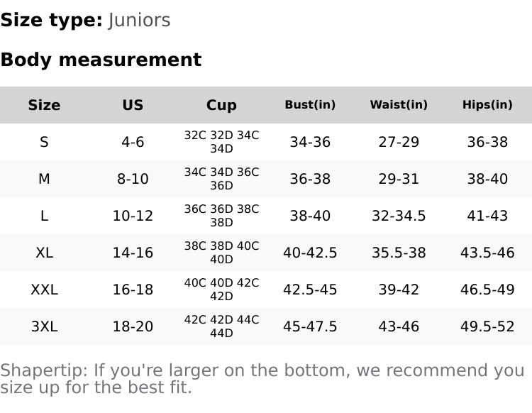
Task: Click the 40-42.5 bust cell
Action: point(310,253)
